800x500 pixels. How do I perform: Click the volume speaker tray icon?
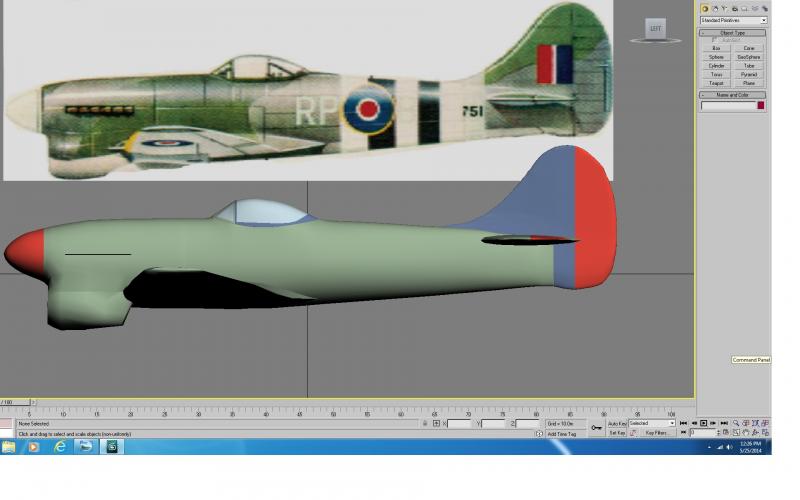click(730, 447)
